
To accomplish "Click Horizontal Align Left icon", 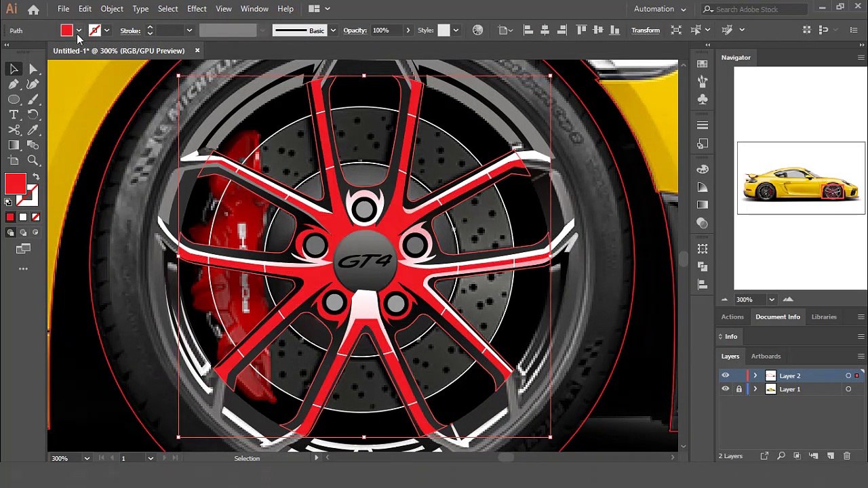I will 528,30.
